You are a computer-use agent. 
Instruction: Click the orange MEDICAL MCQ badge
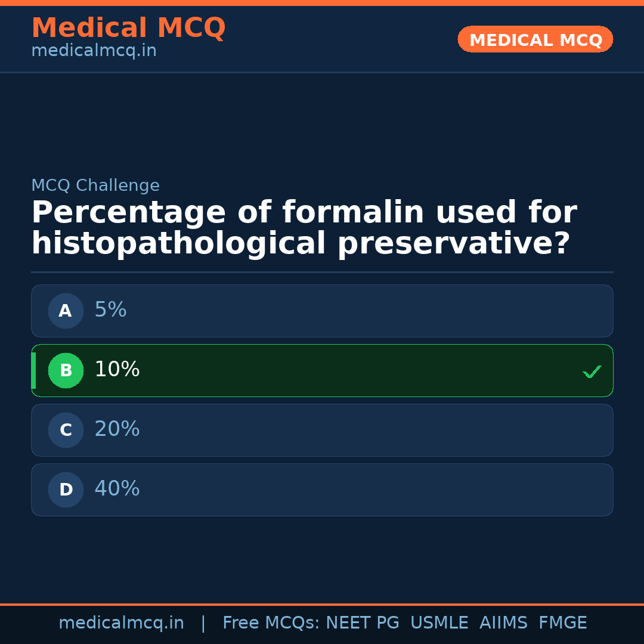point(535,39)
